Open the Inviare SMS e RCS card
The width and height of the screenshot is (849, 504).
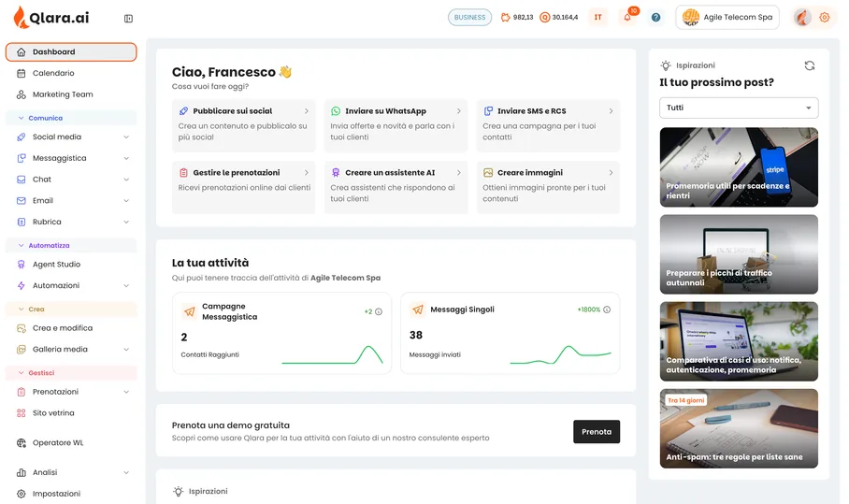(548, 125)
